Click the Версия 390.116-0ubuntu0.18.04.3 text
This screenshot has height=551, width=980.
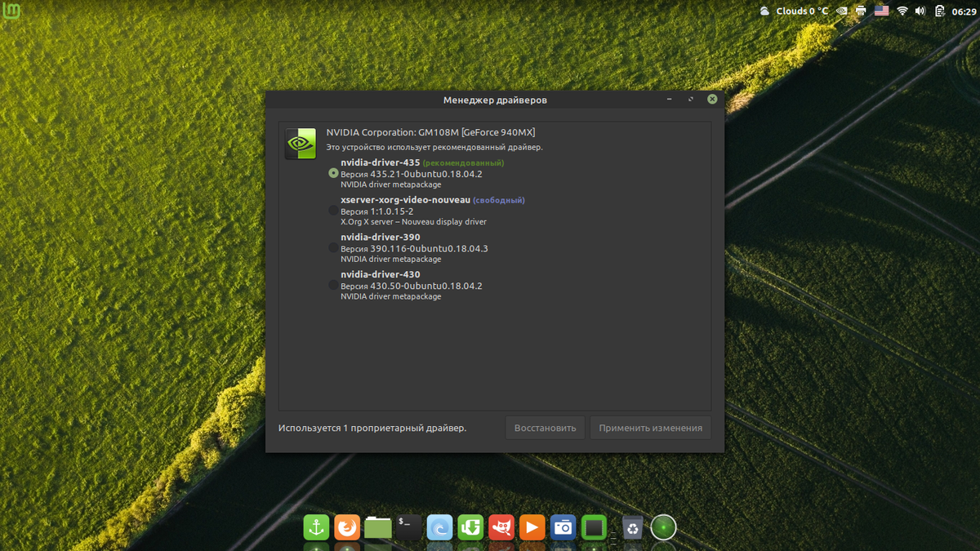[x=414, y=249]
